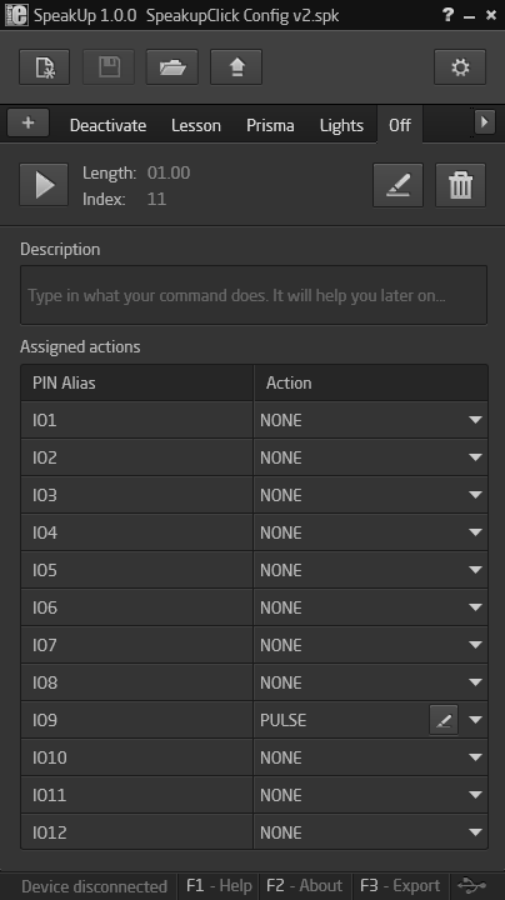
Task: Open the settings gear
Action: (460, 67)
